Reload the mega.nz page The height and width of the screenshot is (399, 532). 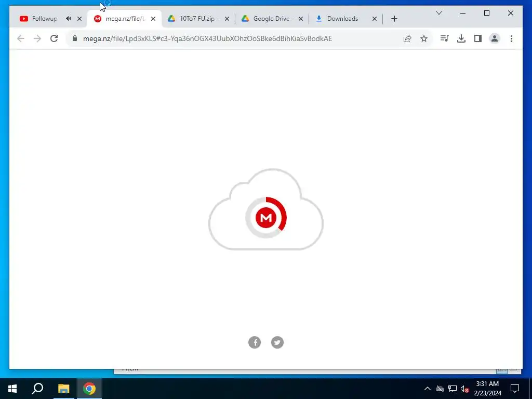click(x=54, y=38)
